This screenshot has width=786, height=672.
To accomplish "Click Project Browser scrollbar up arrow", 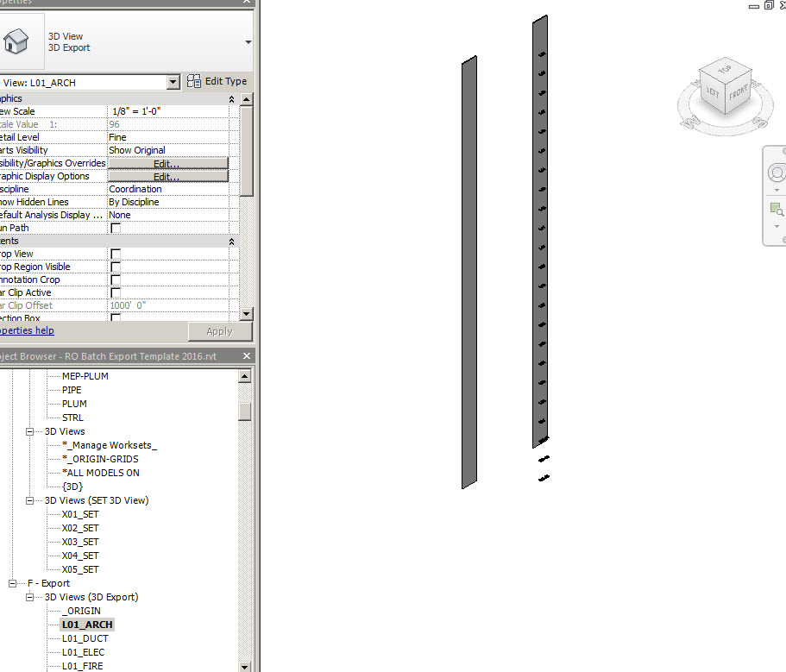I will 245,376.
